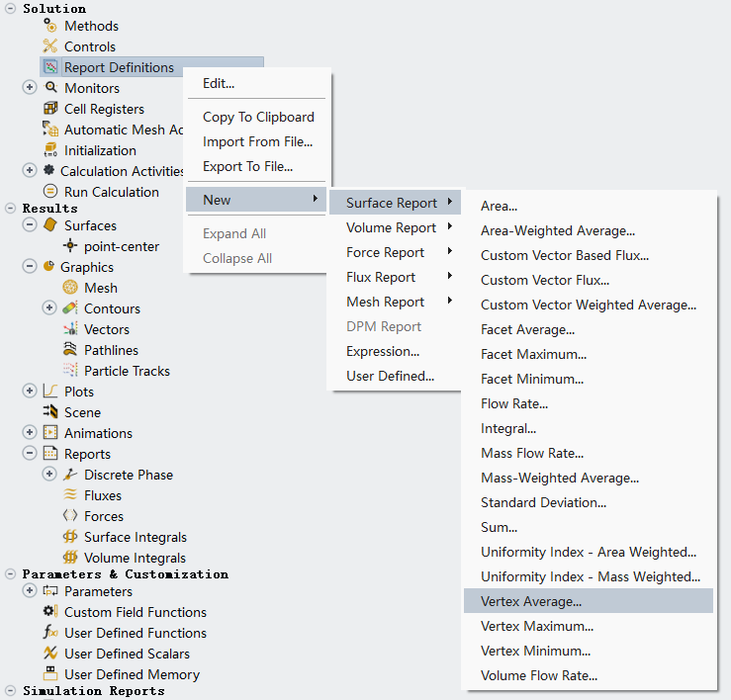The width and height of the screenshot is (731, 700).
Task: Open the Volume Report submenu
Action: [x=391, y=227]
